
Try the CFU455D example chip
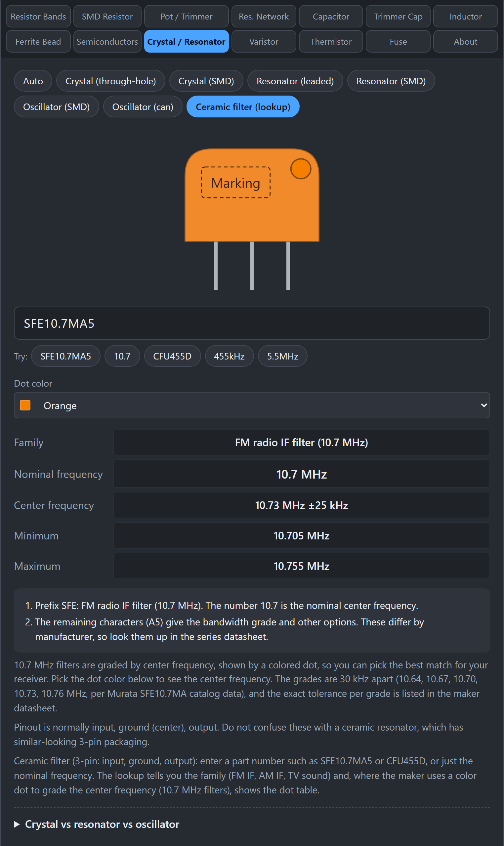172,356
